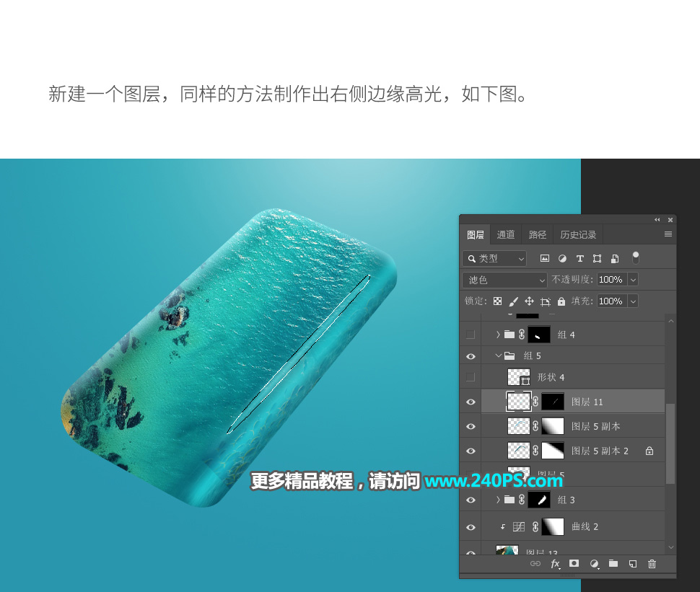Open the 不透明度 opacity slider arrow
This screenshot has height=592, width=700.
[633, 280]
